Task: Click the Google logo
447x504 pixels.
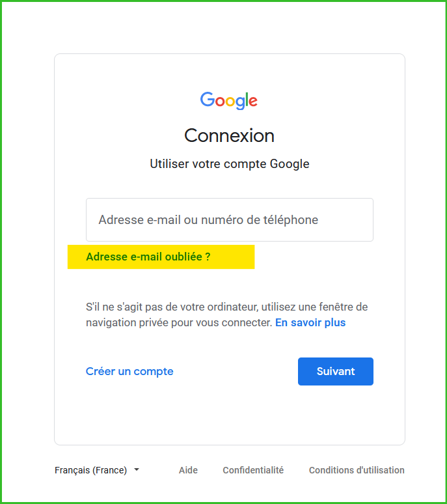Action: 229,100
